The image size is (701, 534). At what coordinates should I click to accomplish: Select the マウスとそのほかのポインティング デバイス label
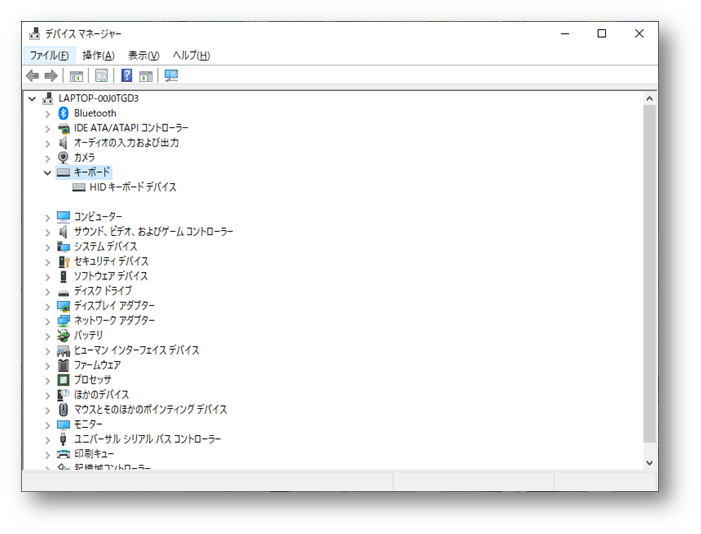tap(150, 409)
